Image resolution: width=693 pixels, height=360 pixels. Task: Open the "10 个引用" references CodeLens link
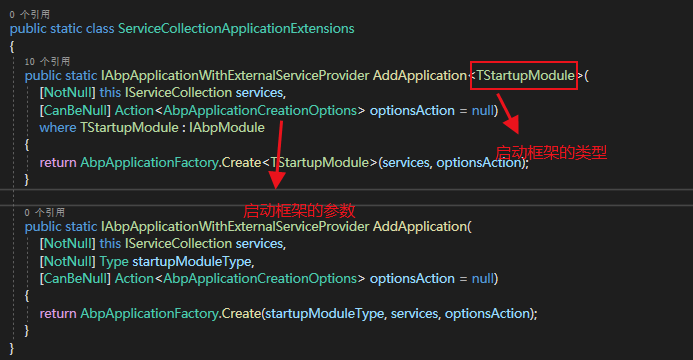[47, 61]
